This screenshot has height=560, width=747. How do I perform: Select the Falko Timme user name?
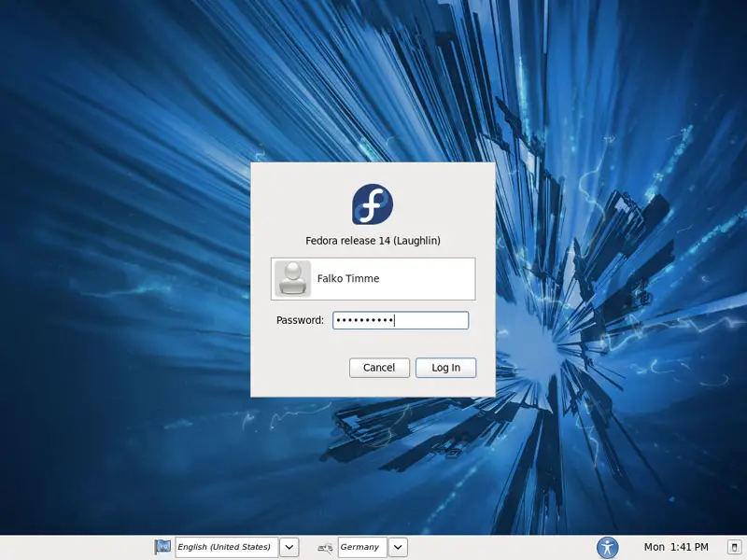[348, 278]
